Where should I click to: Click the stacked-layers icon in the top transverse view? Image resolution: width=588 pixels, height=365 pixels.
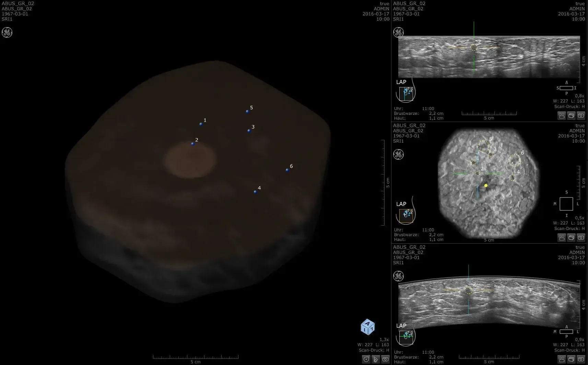[571, 116]
